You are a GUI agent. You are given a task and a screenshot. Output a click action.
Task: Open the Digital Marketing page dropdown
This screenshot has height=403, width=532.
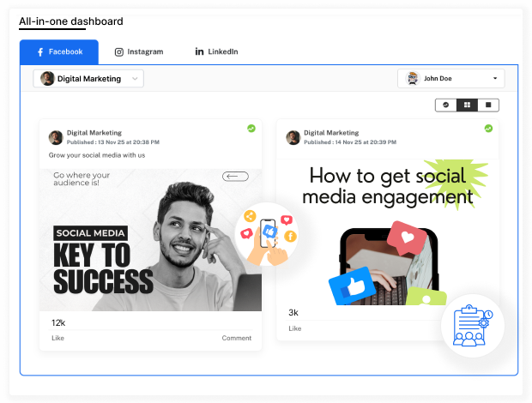[88, 79]
